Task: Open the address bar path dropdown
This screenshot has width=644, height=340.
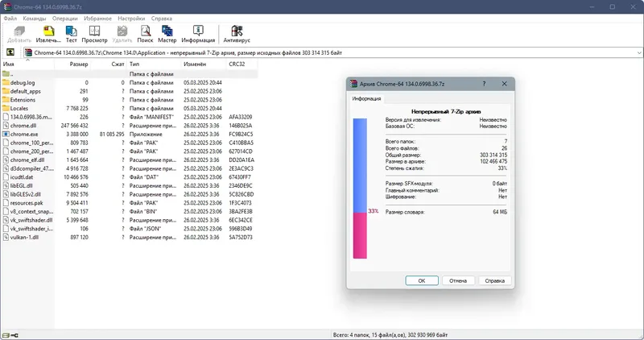Action: coord(639,52)
